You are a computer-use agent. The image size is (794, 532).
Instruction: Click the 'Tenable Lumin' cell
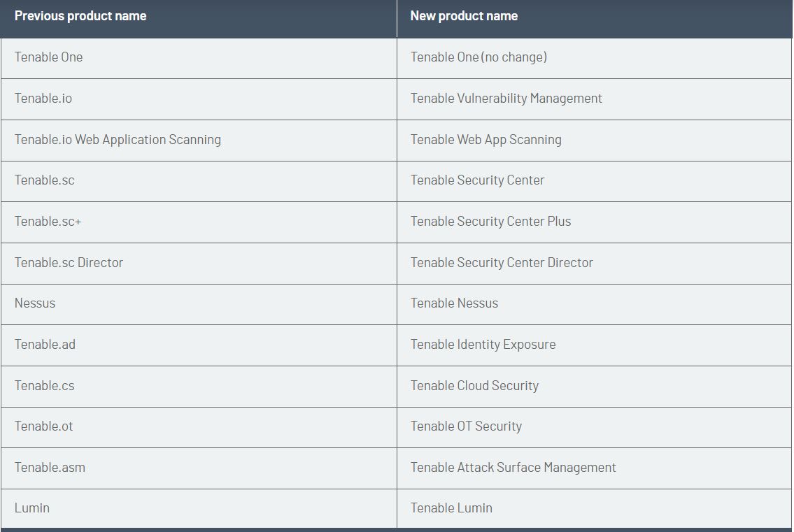pos(595,509)
